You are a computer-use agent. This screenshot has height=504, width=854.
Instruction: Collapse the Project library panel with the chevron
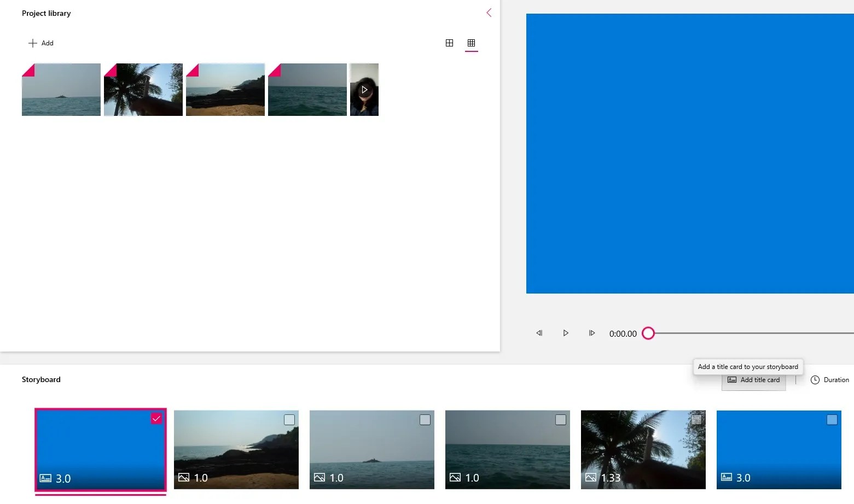pyautogui.click(x=489, y=13)
